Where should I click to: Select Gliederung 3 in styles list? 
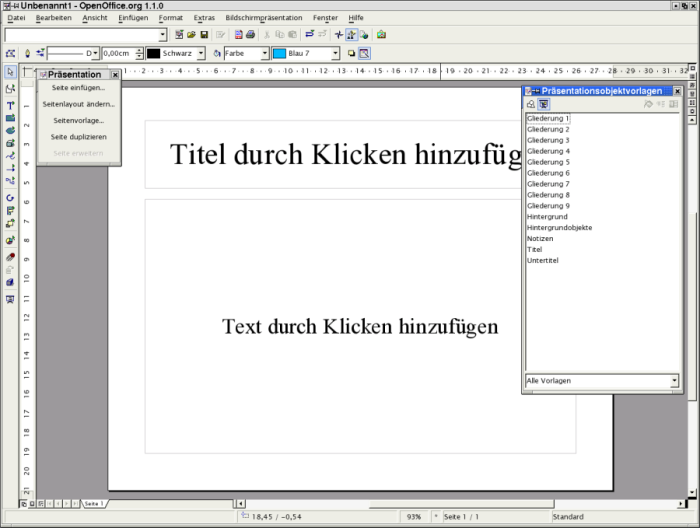point(548,140)
